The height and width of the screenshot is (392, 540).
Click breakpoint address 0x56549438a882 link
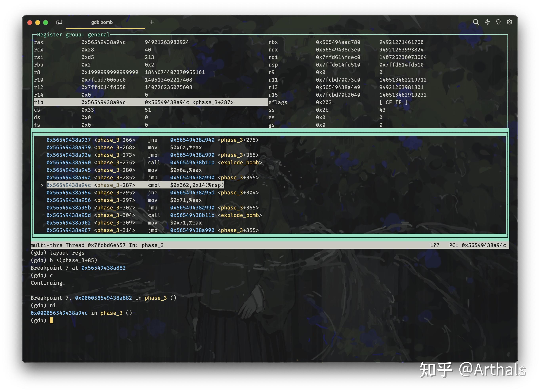click(103, 268)
